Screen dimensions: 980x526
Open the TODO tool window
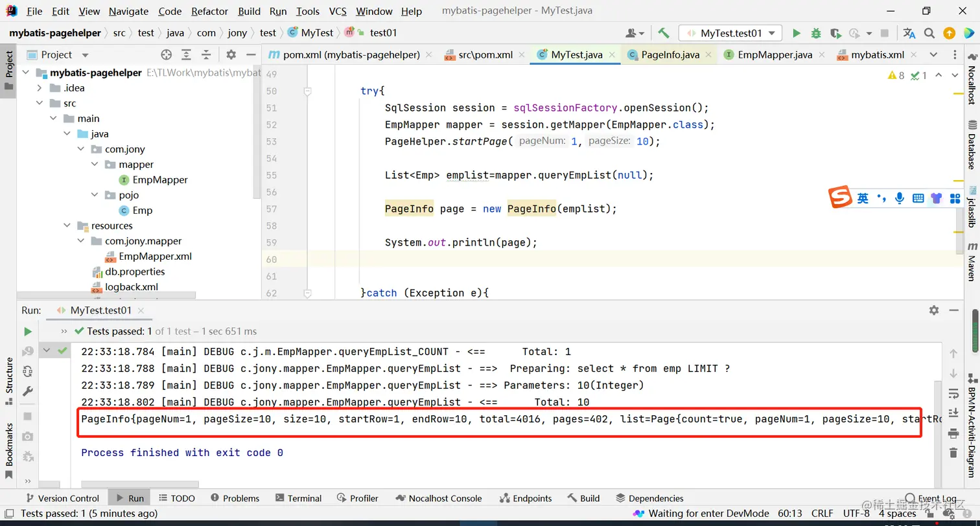click(176, 498)
